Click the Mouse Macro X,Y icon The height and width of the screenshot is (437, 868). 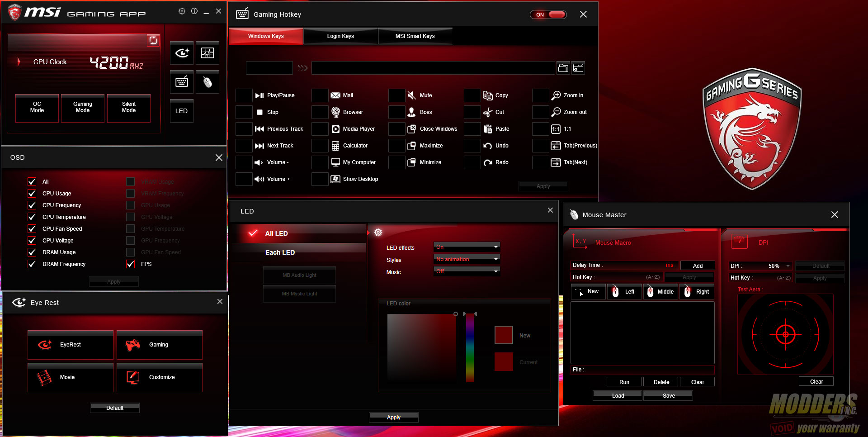click(580, 241)
